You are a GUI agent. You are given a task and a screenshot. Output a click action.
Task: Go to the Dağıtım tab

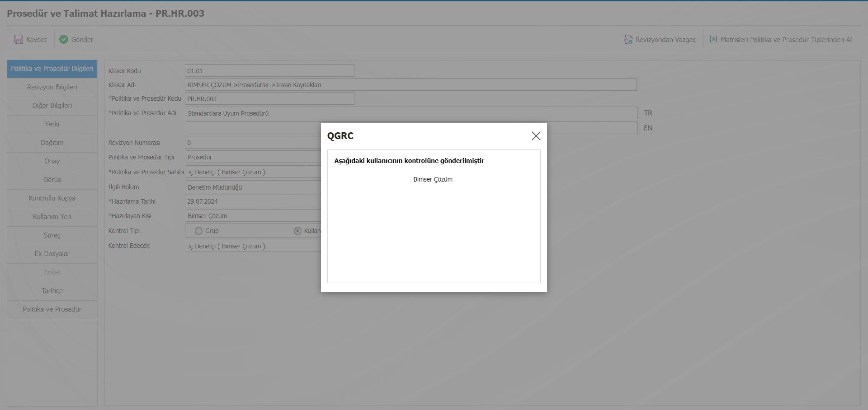click(52, 143)
